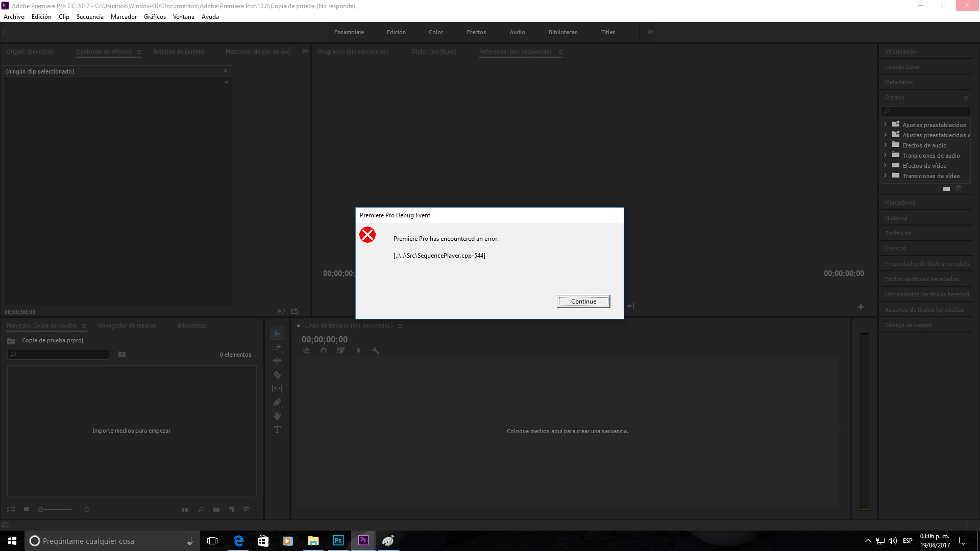Open the Secuencia menu
980x551 pixels.
[x=90, y=17]
